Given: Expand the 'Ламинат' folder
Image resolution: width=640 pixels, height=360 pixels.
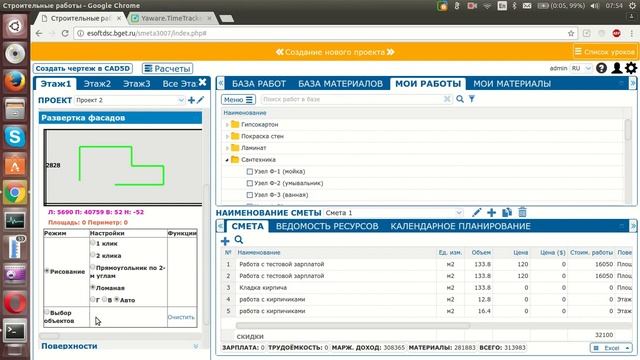Looking at the screenshot, I should coord(227,148).
